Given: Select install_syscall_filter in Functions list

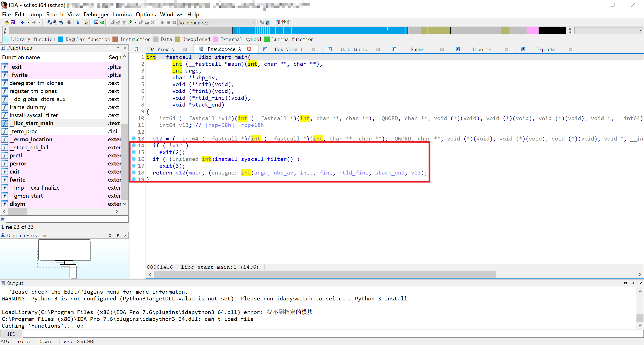Looking at the screenshot, I should [x=60, y=115].
